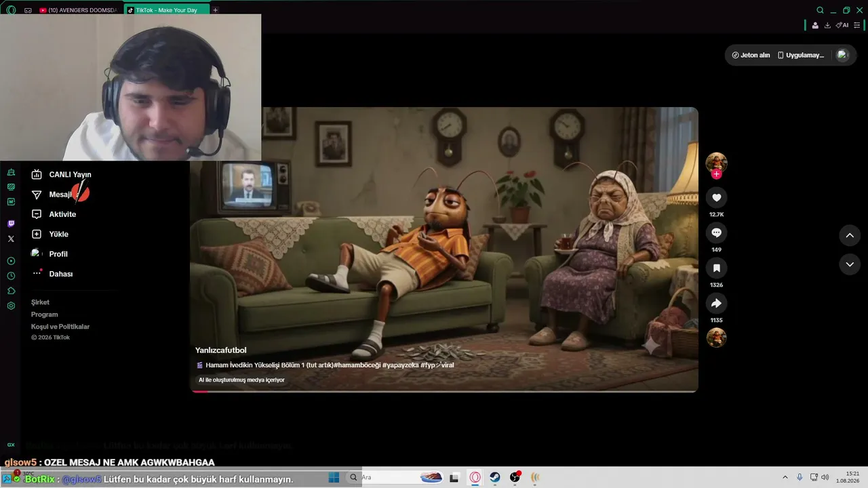The height and width of the screenshot is (488, 868).
Task: Expand the Dahası menu in the sidebar
Action: click(52, 274)
